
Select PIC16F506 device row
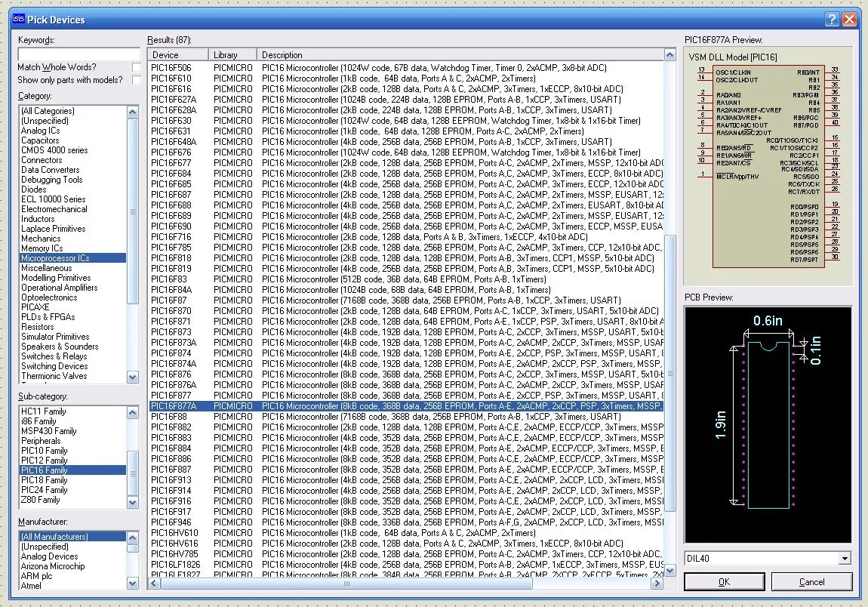406,67
